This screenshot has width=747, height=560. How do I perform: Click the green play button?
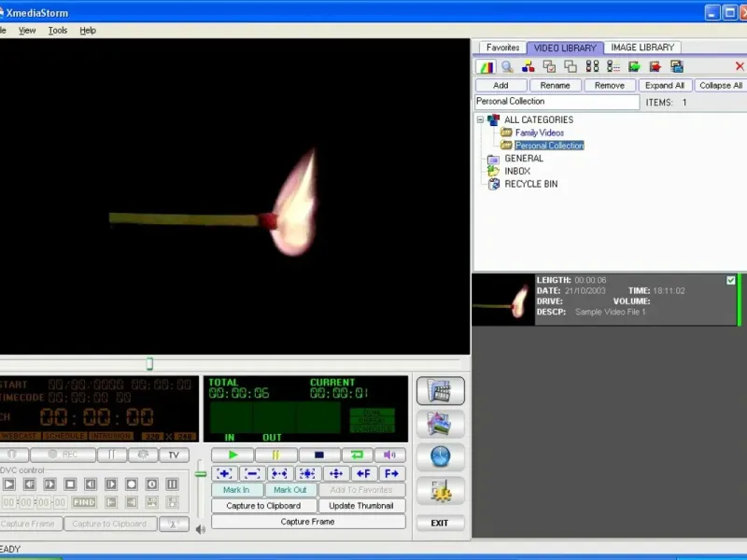233,455
